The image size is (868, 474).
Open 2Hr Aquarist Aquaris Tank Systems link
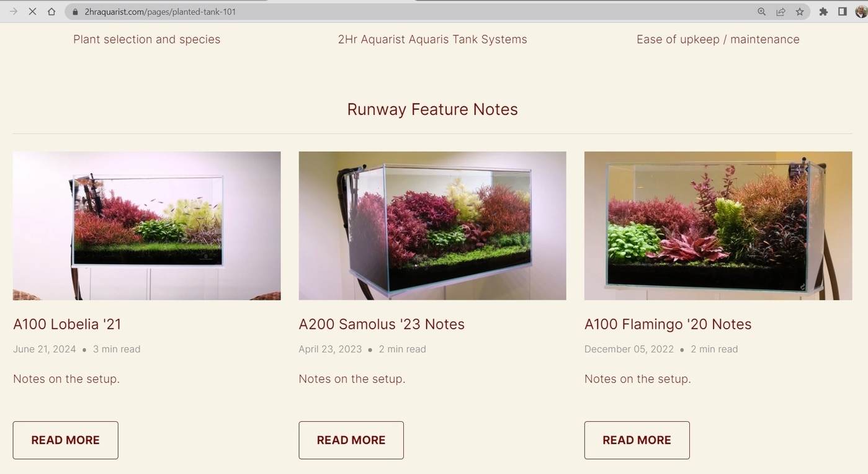coord(432,39)
